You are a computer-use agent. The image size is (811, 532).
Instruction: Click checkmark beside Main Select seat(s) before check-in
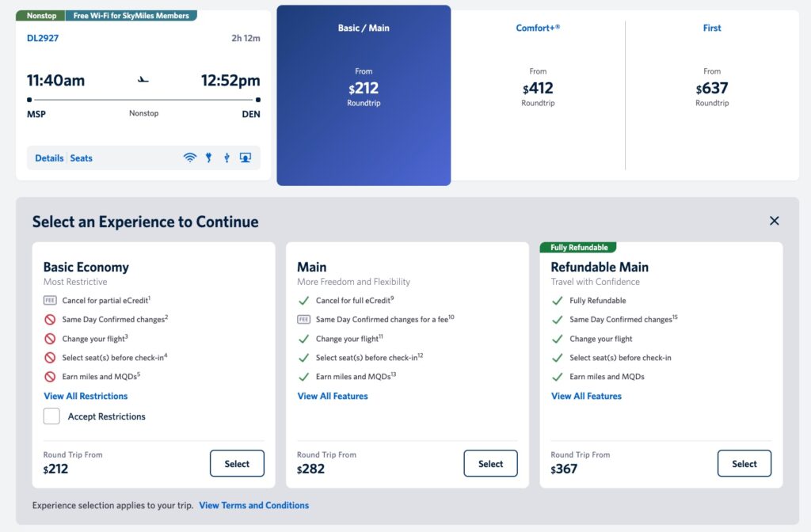tap(303, 358)
